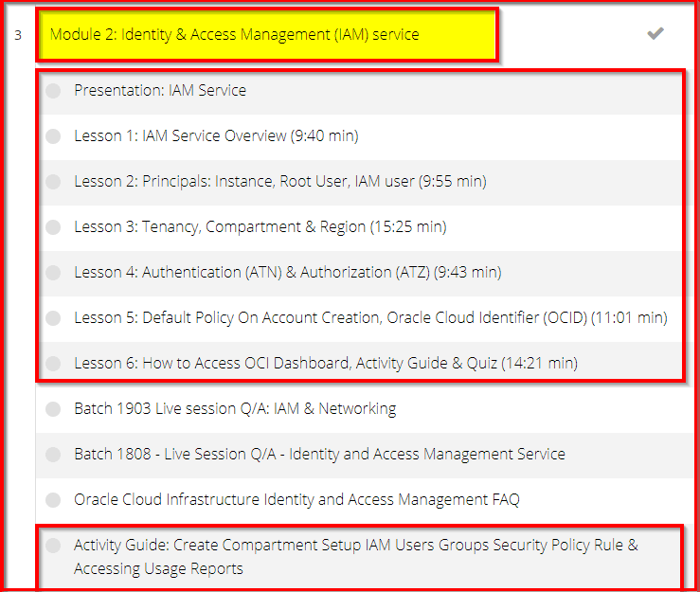This screenshot has width=700, height=592.
Task: Click the section number 3 label
Action: (x=18, y=35)
